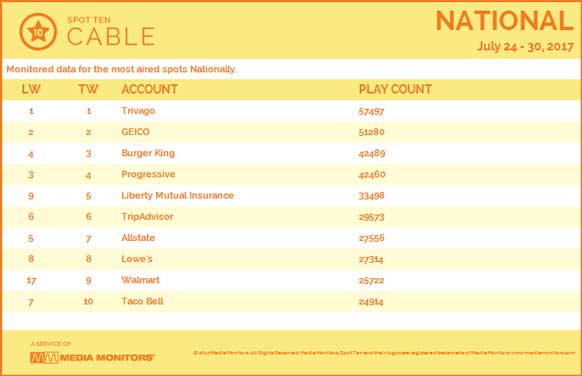The height and width of the screenshot is (376, 582).
Task: Click the PLAY COUNT column header
Action: (395, 89)
